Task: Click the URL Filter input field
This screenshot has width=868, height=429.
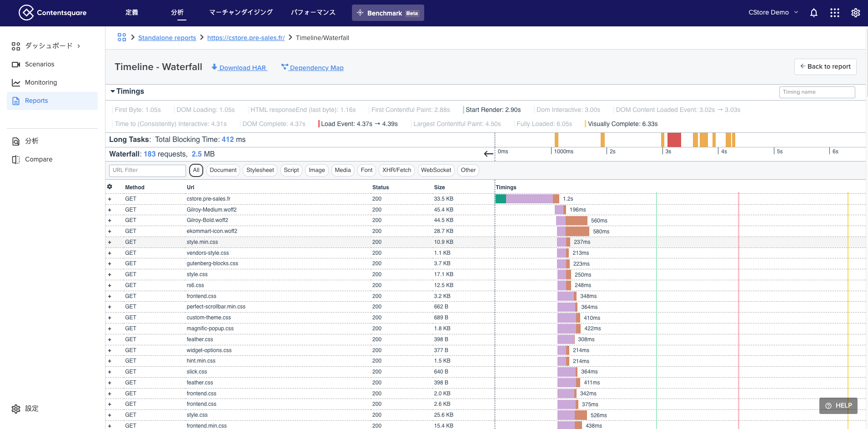Action: point(147,170)
